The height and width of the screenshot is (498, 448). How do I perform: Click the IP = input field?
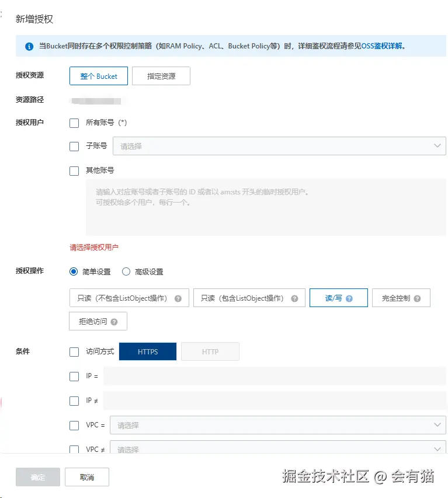pyautogui.click(x=275, y=376)
